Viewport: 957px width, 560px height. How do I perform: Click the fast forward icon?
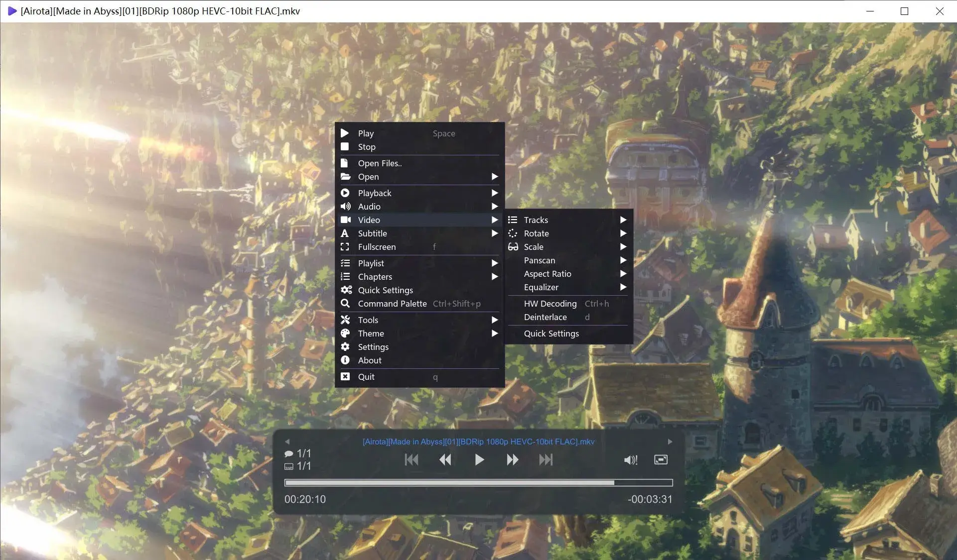tap(512, 459)
